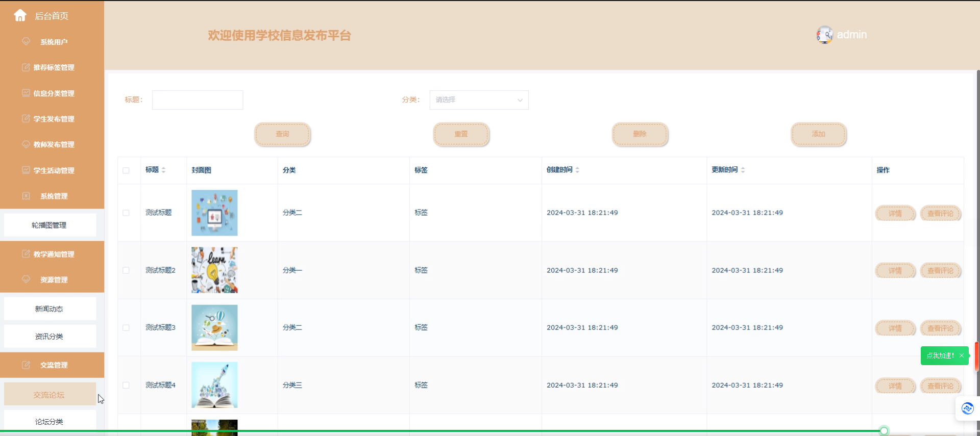This screenshot has width=980, height=436.
Task: Open the Learn cover thumbnail for 测试标题2
Action: 214,270
